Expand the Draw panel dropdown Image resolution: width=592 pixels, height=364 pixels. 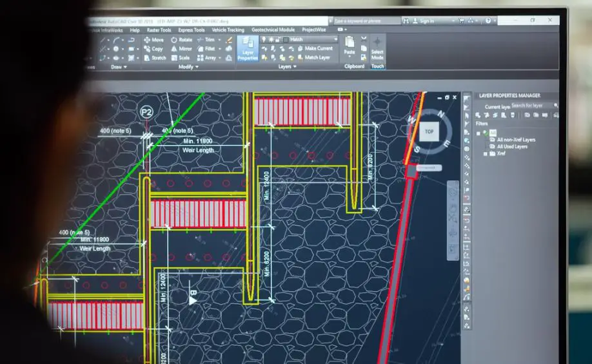click(x=119, y=67)
